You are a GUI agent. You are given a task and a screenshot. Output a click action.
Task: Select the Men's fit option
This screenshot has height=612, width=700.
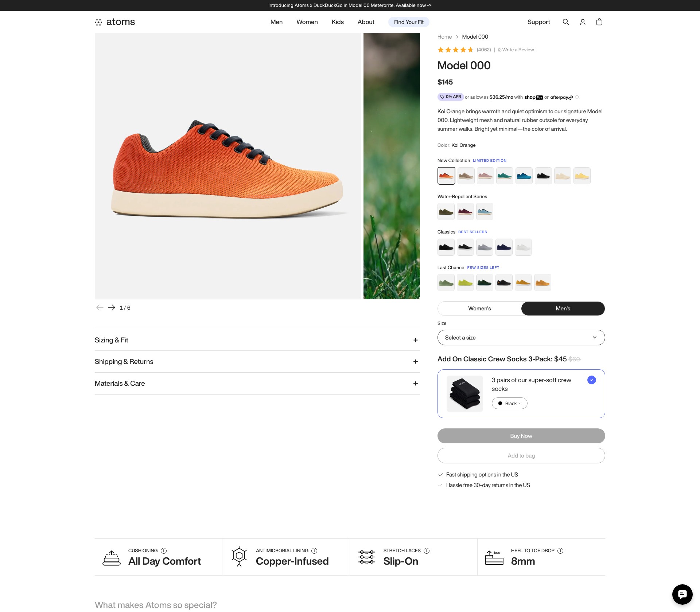[563, 309]
